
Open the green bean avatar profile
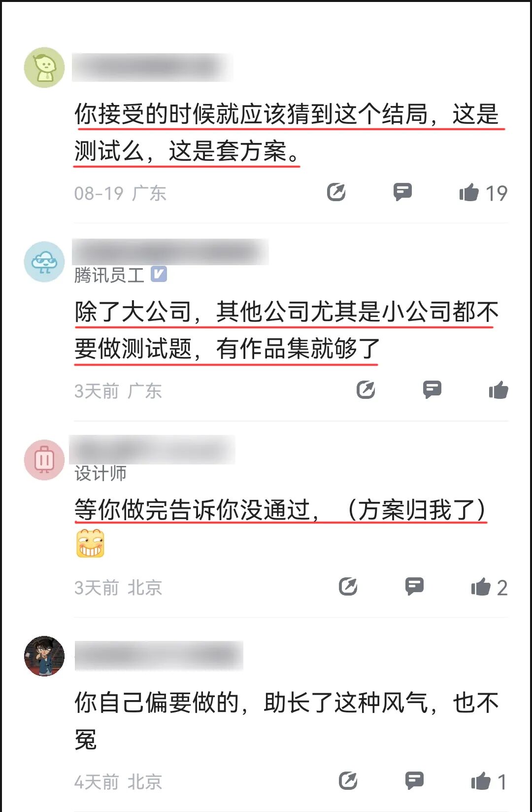point(44,68)
